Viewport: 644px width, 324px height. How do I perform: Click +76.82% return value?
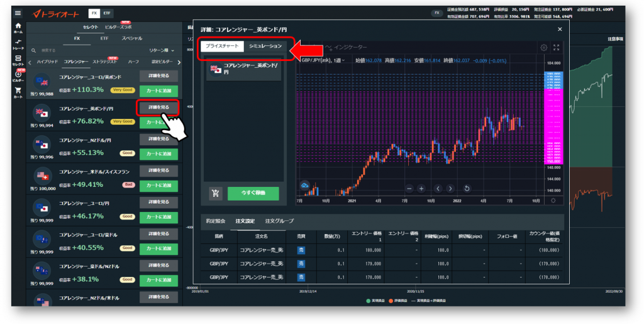click(x=87, y=121)
